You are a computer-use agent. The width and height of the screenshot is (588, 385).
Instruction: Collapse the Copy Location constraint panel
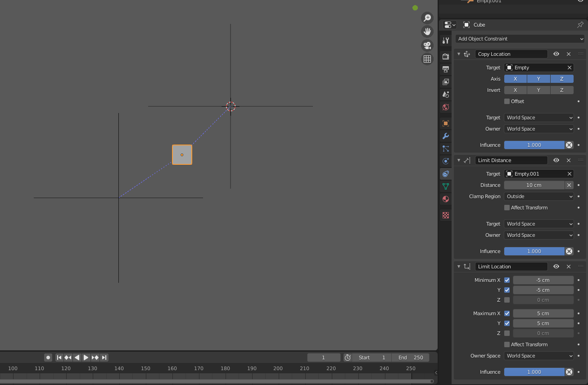(x=459, y=54)
